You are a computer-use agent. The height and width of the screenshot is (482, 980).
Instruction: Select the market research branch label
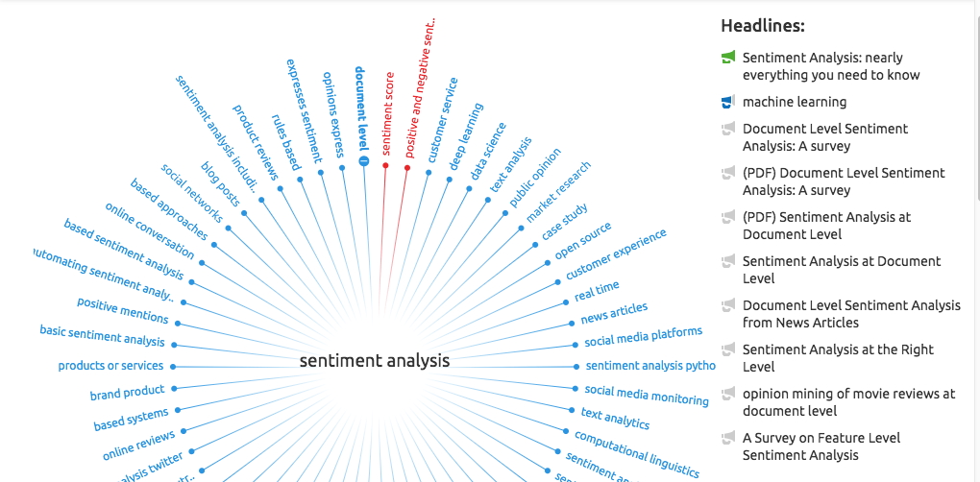[557, 193]
